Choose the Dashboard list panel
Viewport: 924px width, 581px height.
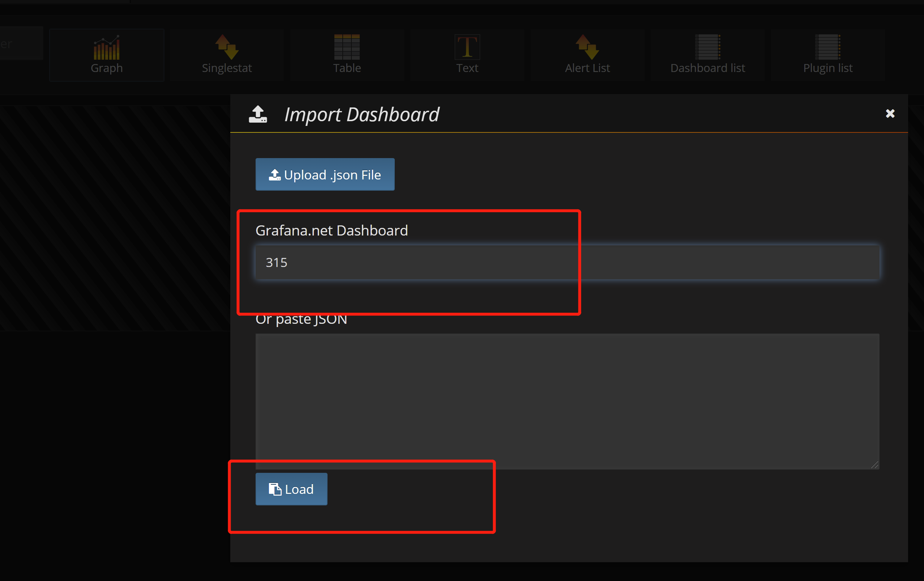click(x=707, y=55)
